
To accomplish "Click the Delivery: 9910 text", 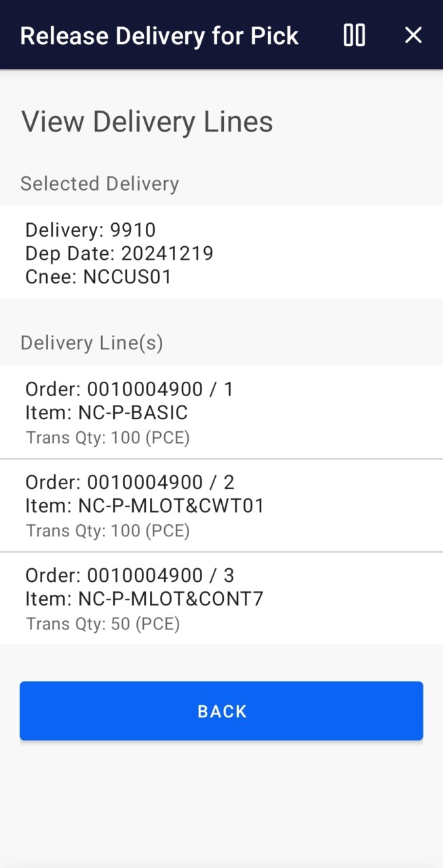I will 90,230.
